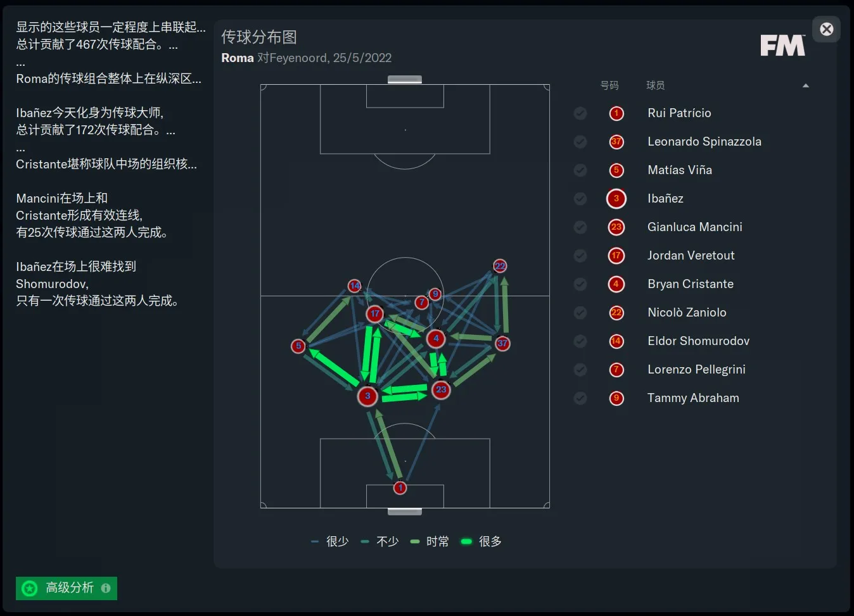Viewport: 854px width, 616px height.
Task: Click Cristante's number 4 node on the pitch
Action: [436, 339]
